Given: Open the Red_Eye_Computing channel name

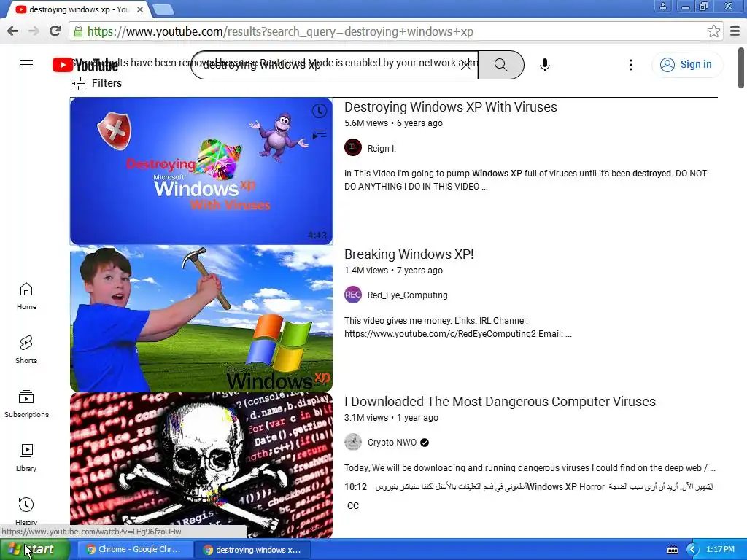Looking at the screenshot, I should click(407, 295).
